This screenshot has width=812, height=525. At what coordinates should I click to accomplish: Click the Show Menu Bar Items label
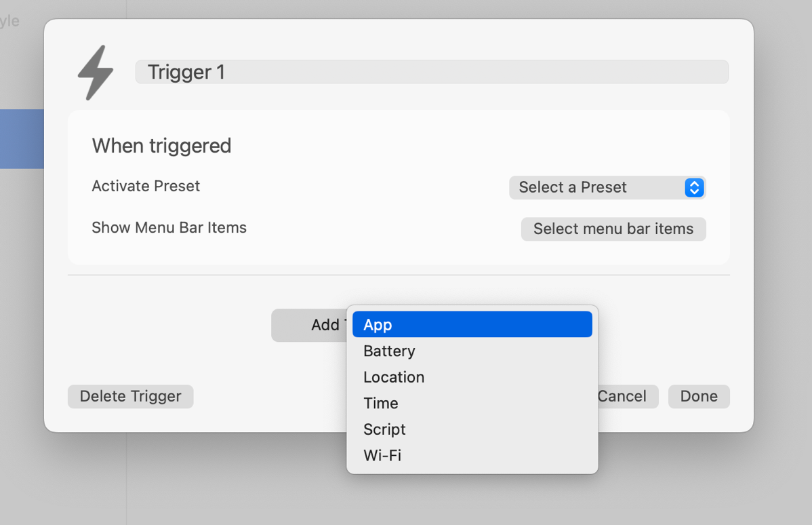click(x=169, y=228)
